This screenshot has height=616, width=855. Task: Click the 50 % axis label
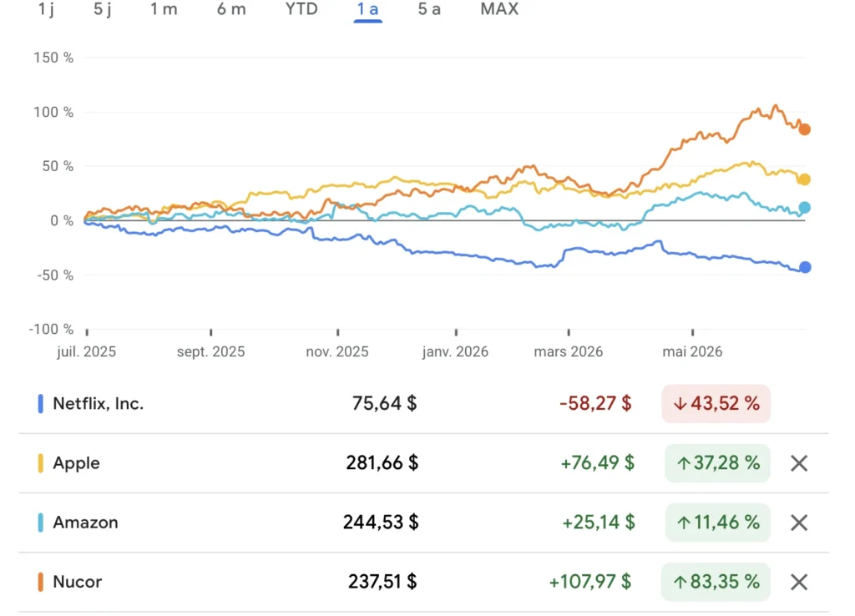coord(58,166)
